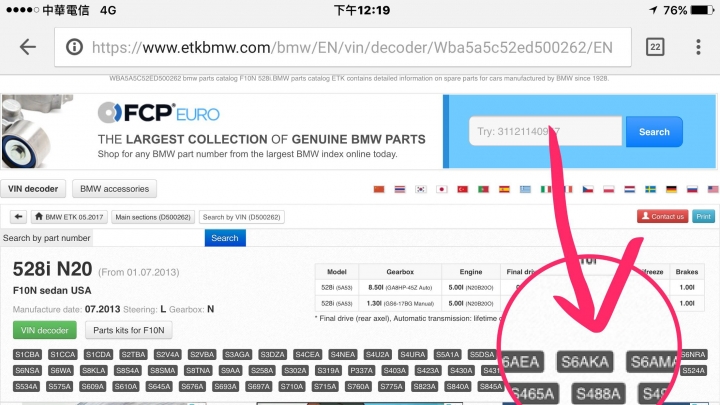Select option code S8SMA

pyautogui.click(x=163, y=371)
